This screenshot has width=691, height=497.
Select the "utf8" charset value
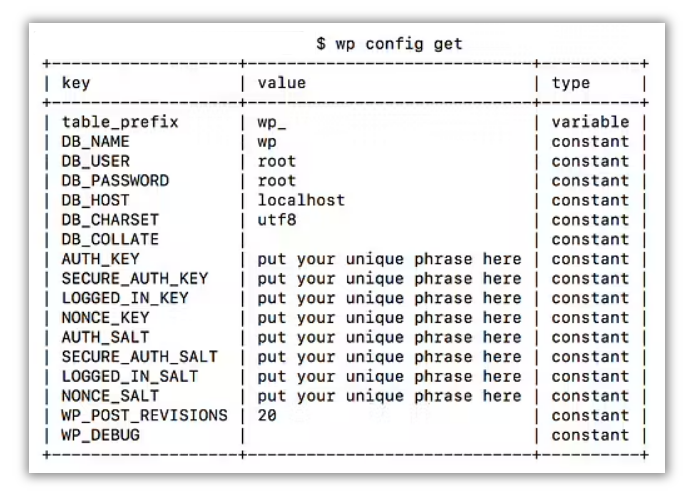point(277,220)
